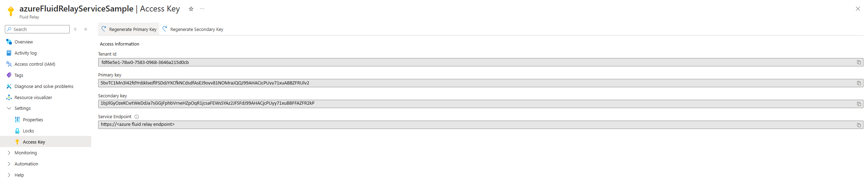Expand the Monitoring section
This screenshot has width=868, height=187.
[x=9, y=153]
